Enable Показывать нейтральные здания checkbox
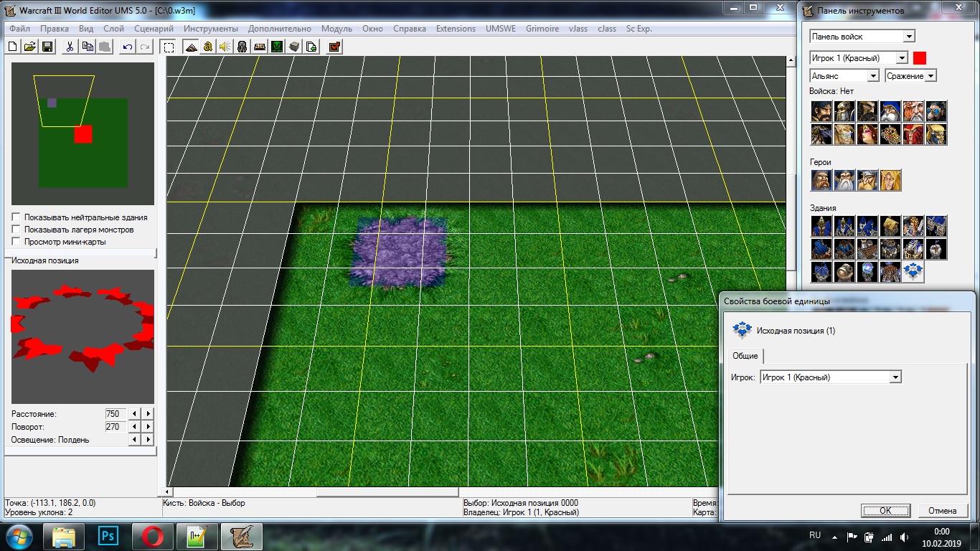This screenshot has height=551, width=980. click(x=16, y=217)
